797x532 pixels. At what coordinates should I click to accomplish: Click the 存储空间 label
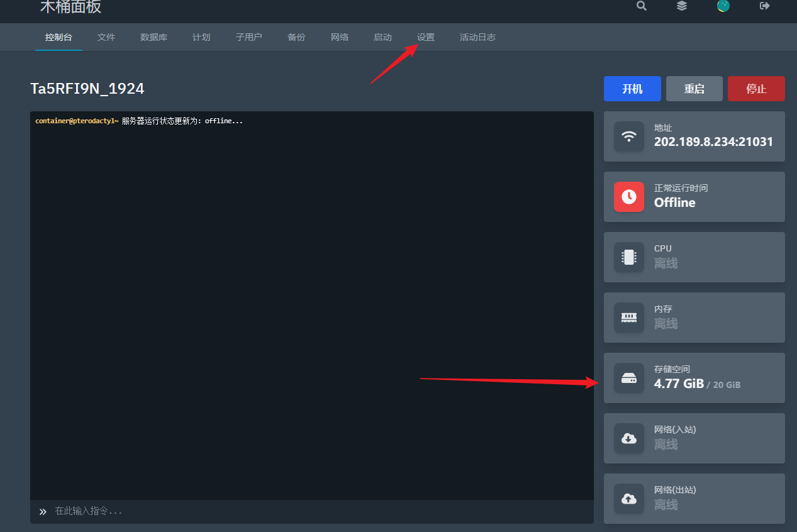click(672, 369)
